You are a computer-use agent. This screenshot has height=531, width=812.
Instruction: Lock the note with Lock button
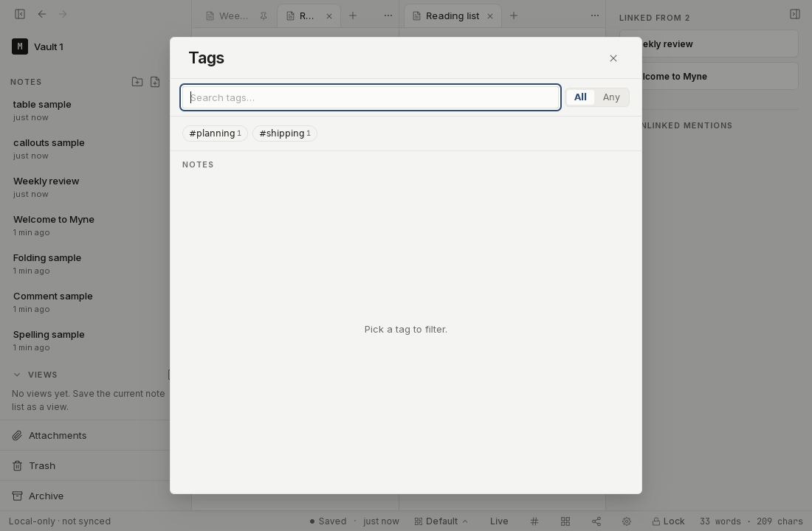pyautogui.click(x=668, y=521)
